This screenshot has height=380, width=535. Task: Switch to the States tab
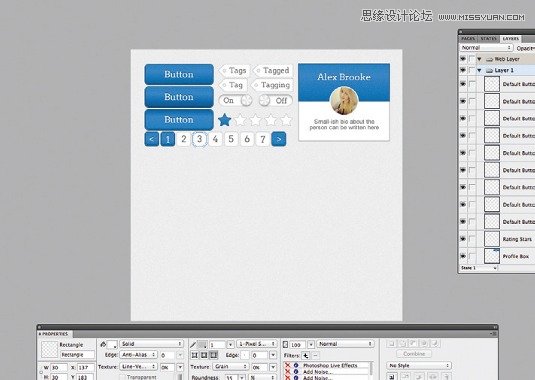pyautogui.click(x=489, y=39)
